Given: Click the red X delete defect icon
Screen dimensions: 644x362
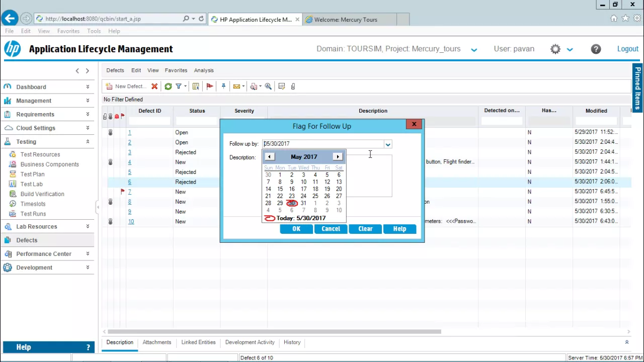Looking at the screenshot, I should [154, 86].
